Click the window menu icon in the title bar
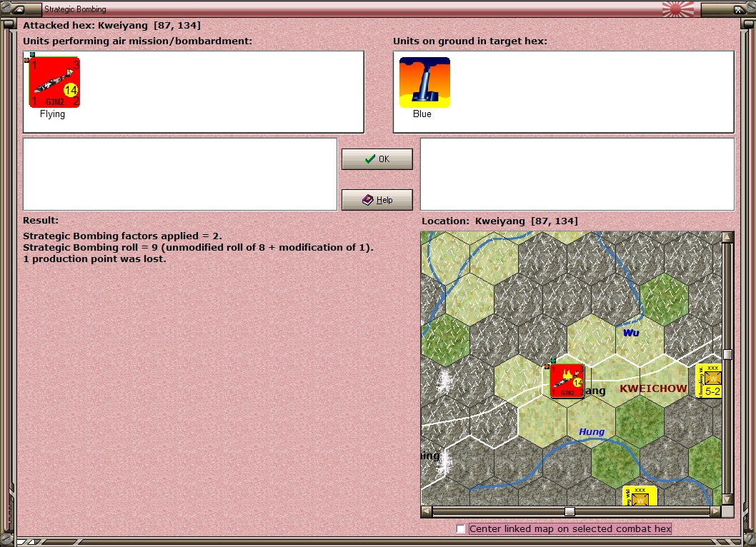Viewport: 756px width, 547px height. [19, 9]
